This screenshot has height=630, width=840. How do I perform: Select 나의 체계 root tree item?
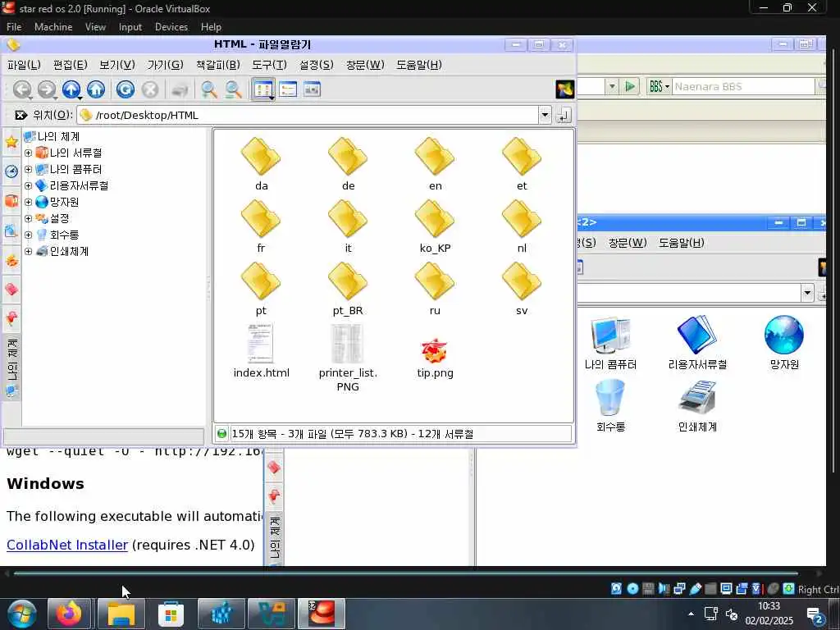pos(52,137)
